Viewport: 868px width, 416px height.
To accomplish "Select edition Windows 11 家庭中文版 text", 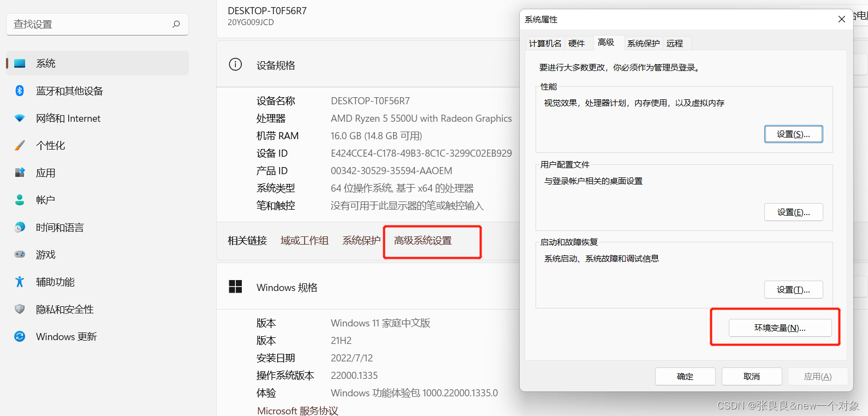I will point(381,323).
